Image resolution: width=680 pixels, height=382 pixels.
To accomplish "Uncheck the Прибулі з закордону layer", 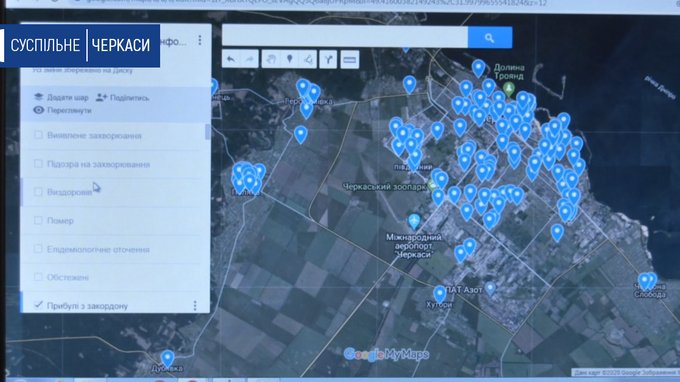I will pyautogui.click(x=38, y=305).
